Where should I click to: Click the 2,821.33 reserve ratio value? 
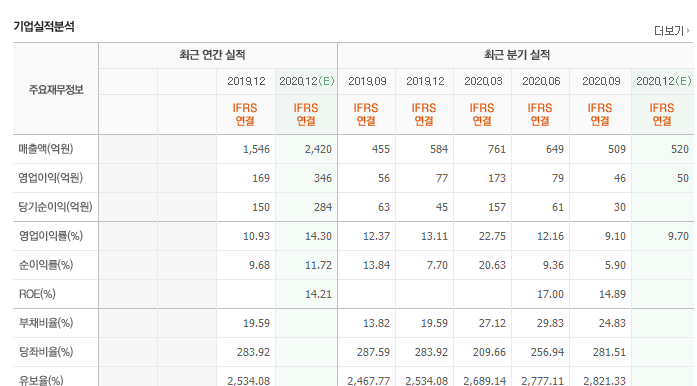coord(605,381)
